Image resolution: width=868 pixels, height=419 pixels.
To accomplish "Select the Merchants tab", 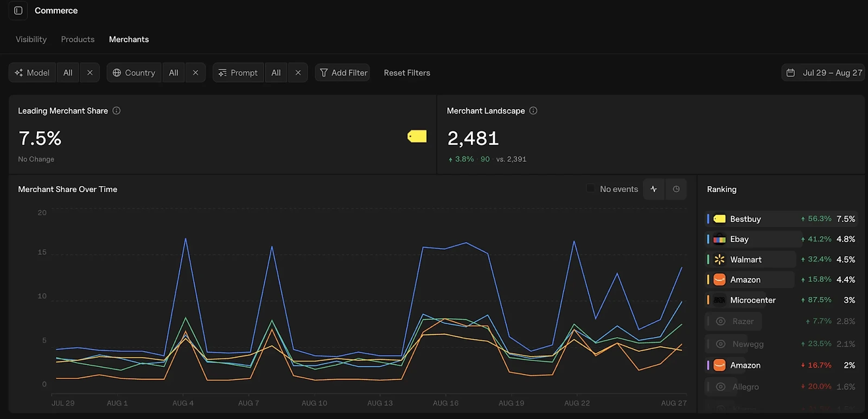I will 129,39.
